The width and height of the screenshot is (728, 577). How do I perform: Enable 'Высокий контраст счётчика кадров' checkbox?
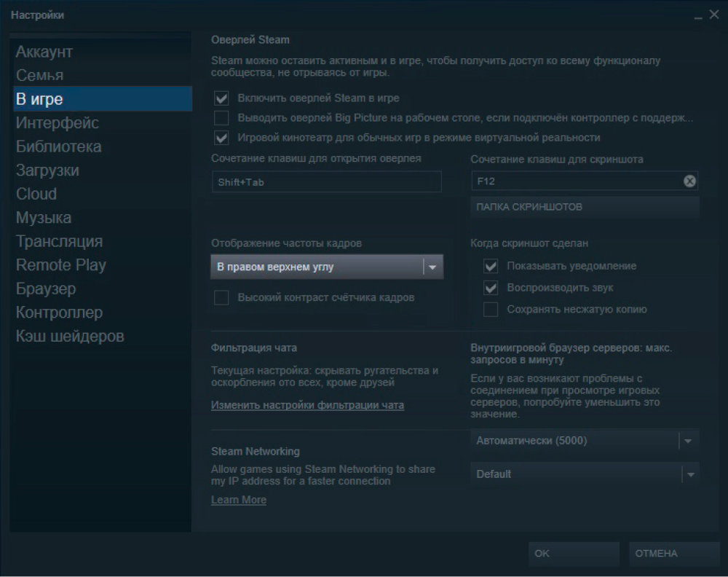(x=221, y=298)
